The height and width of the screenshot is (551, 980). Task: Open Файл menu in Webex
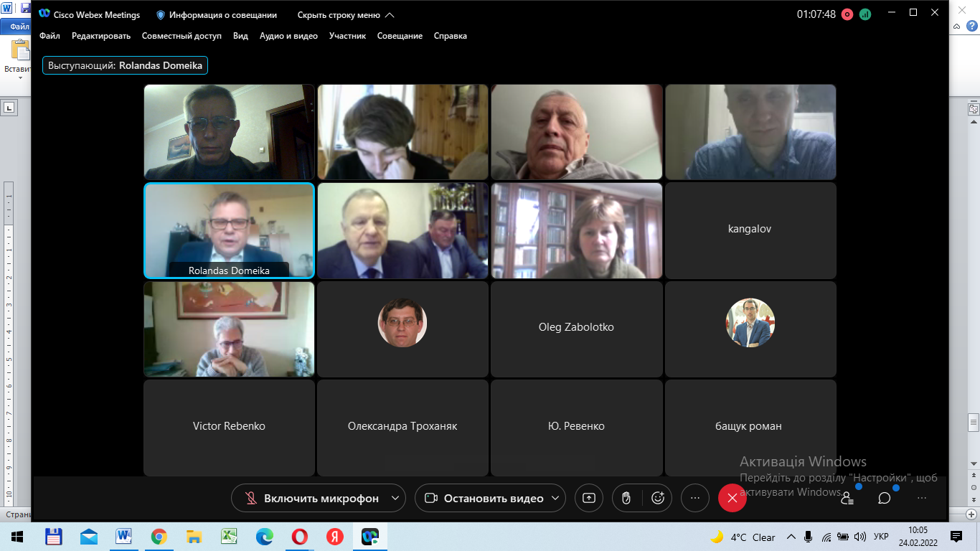[50, 36]
